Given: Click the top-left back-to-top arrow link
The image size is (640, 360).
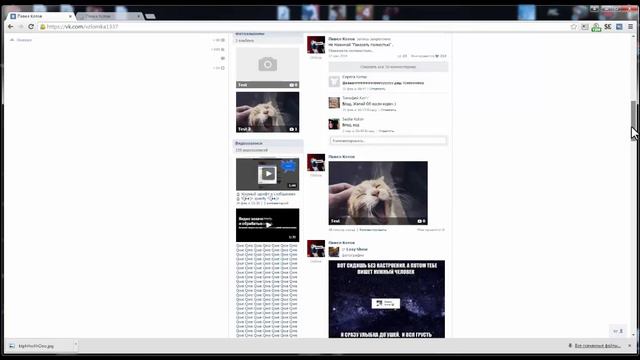Looking at the screenshot, I should tap(21, 40).
